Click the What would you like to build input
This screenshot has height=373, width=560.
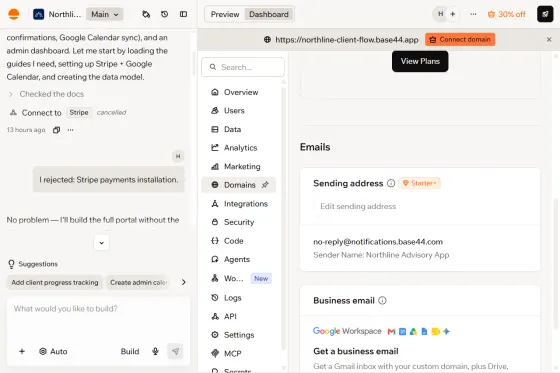click(98, 318)
